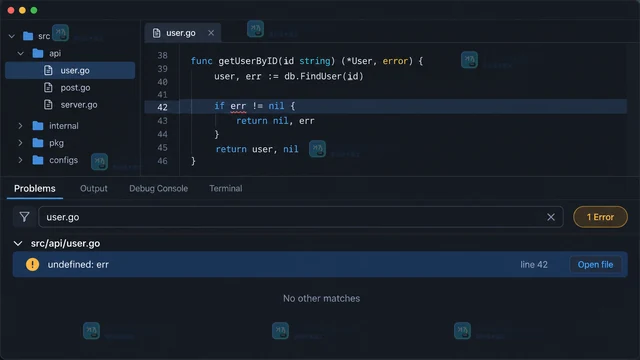Select the configs folder label
Screen dimensions: 640x360
(x=63, y=160)
